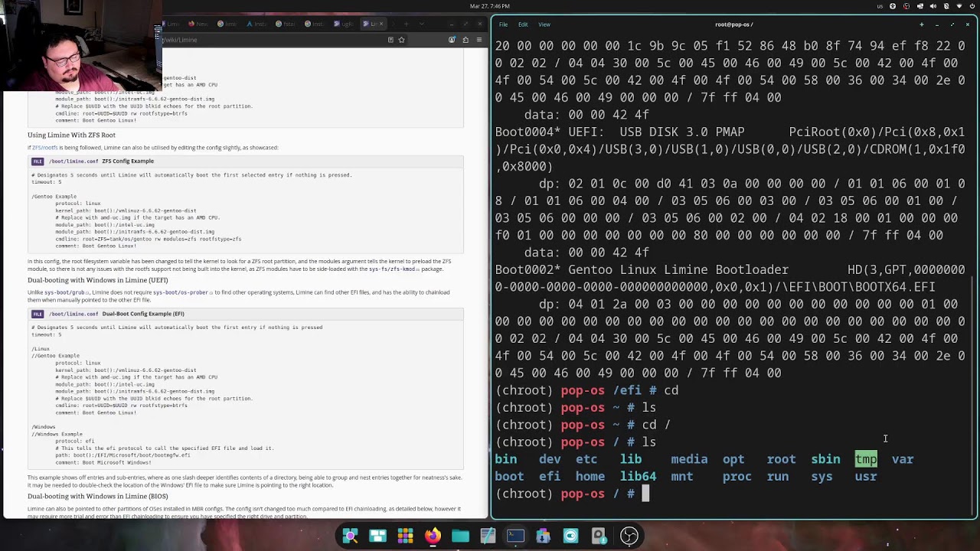Close the active Limine tab in Firefox

tap(381, 24)
